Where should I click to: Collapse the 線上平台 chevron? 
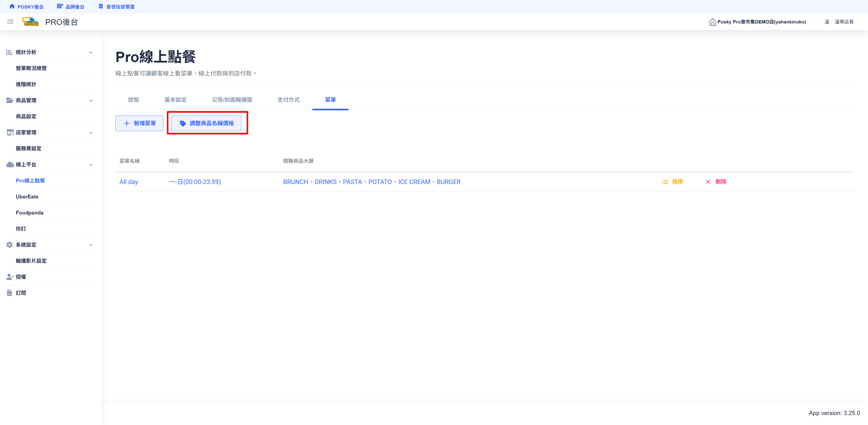[x=91, y=165]
